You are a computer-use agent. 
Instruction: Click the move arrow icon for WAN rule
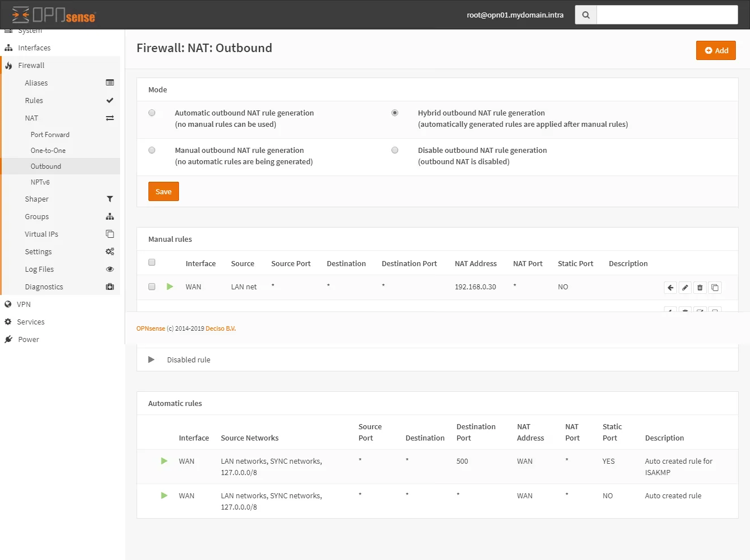point(670,288)
